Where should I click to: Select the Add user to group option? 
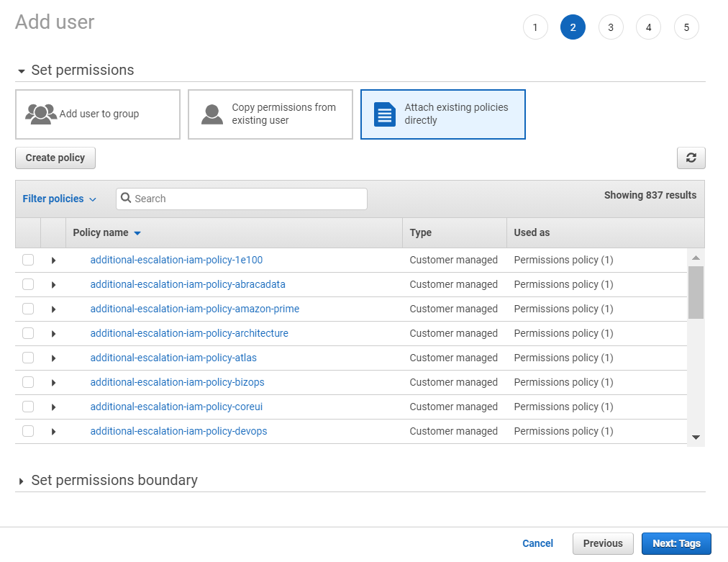[x=97, y=114]
